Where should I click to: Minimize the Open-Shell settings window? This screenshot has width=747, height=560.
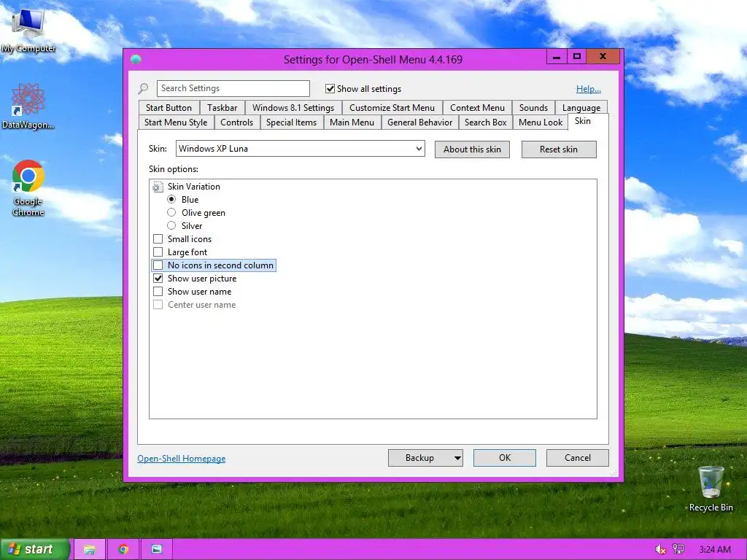pos(556,57)
